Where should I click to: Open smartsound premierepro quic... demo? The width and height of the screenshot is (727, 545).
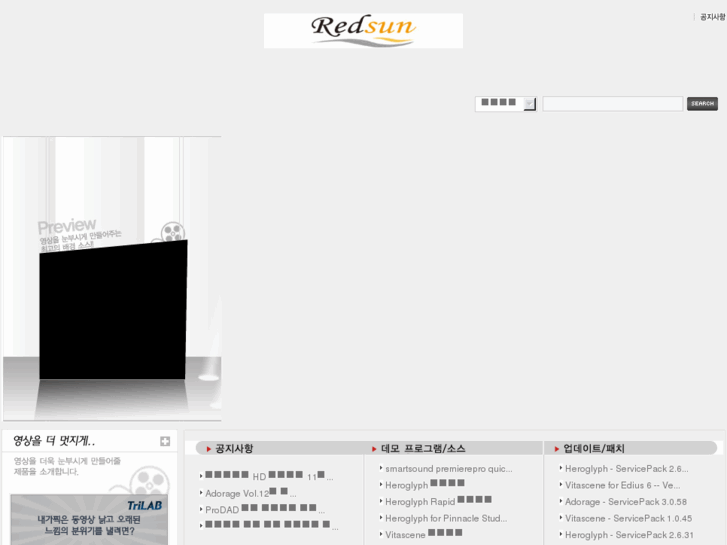[x=448, y=468]
